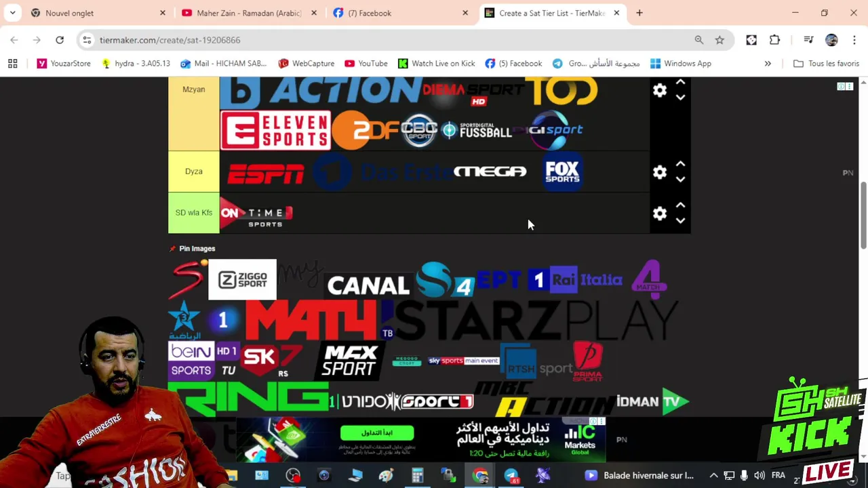
Task: Pick the MATCH TV red logo
Action: coord(311,320)
